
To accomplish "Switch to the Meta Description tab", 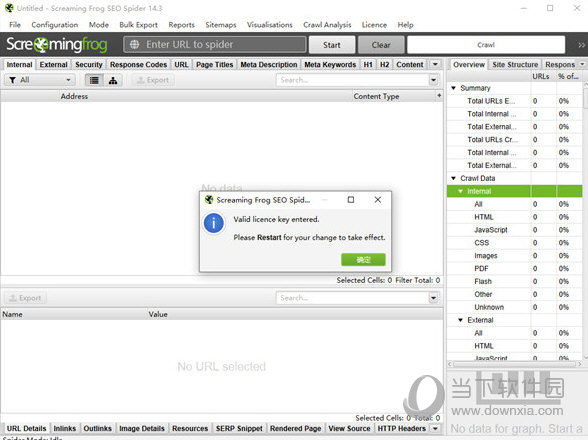I will [269, 65].
